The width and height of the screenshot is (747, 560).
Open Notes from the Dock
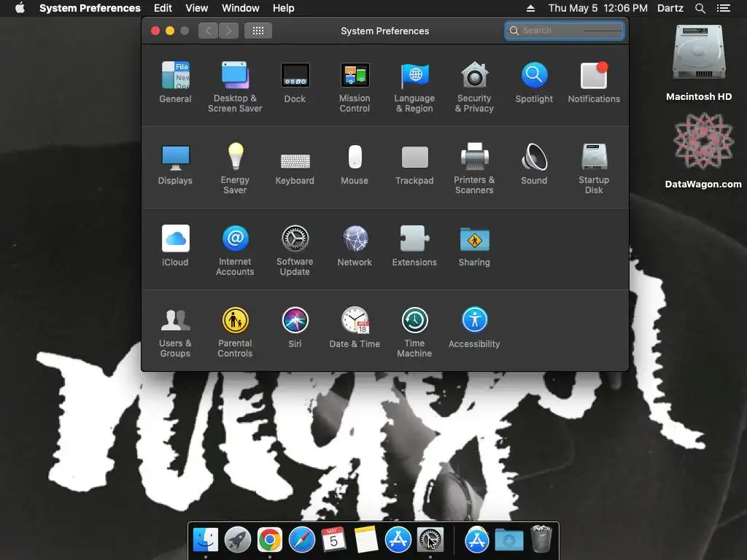coord(366,540)
